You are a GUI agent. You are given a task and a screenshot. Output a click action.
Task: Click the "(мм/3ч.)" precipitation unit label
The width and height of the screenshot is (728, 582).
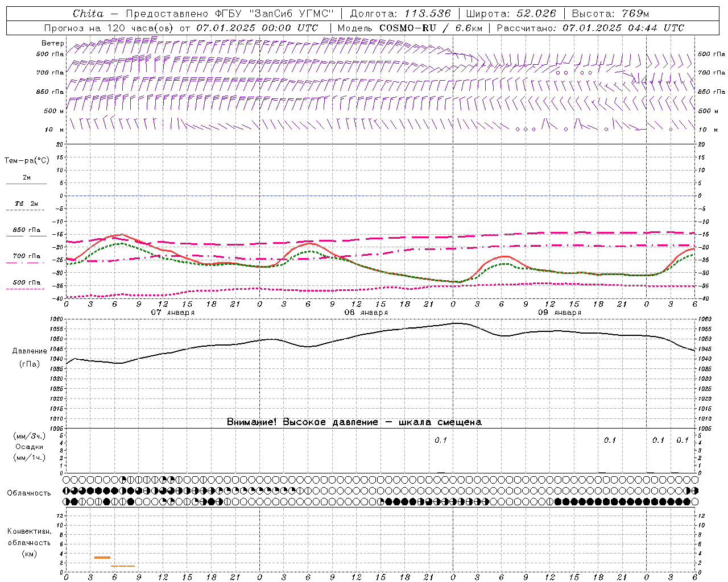point(29,436)
